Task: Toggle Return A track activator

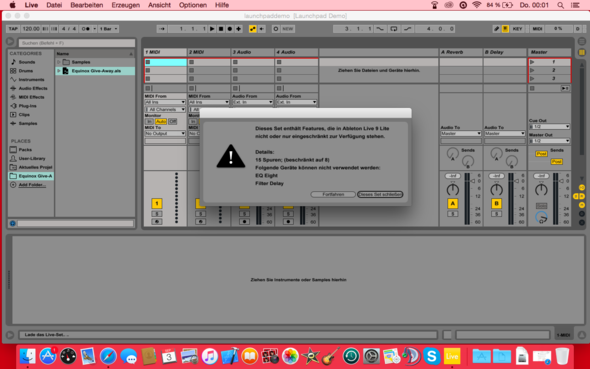Action: (x=453, y=203)
